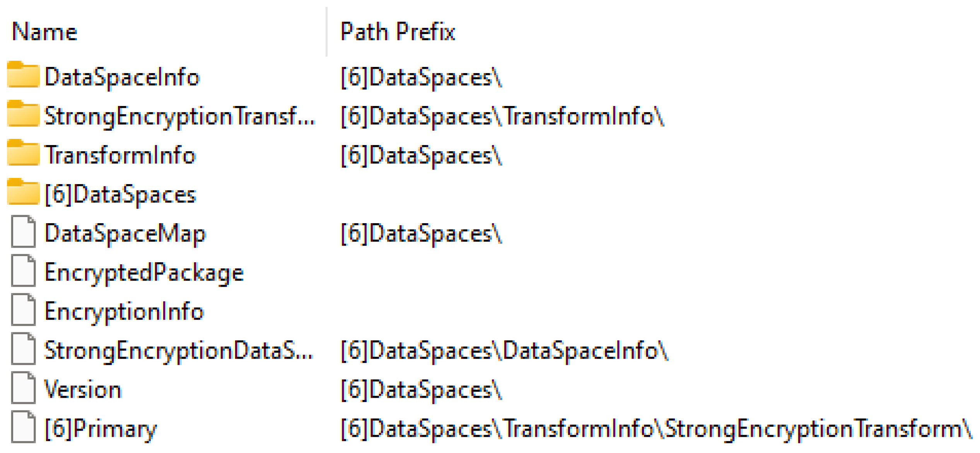Click the [6]Primary file icon

click(23, 427)
